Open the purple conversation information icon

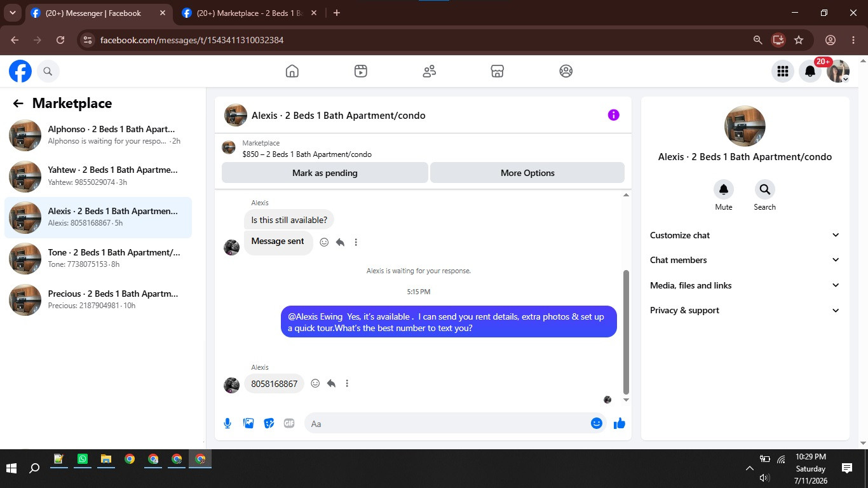pos(613,115)
